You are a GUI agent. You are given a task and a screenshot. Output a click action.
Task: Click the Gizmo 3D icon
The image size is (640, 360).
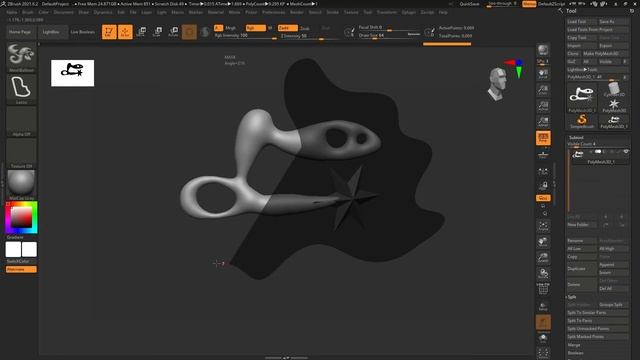tap(189, 32)
